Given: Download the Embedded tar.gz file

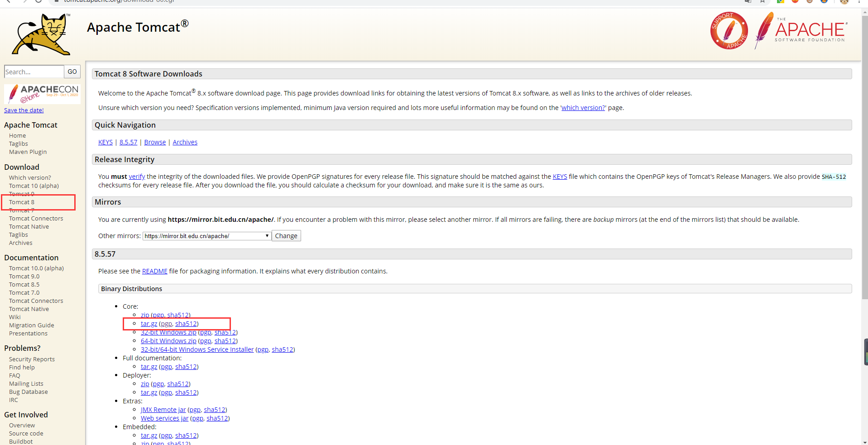Looking at the screenshot, I should pos(149,435).
